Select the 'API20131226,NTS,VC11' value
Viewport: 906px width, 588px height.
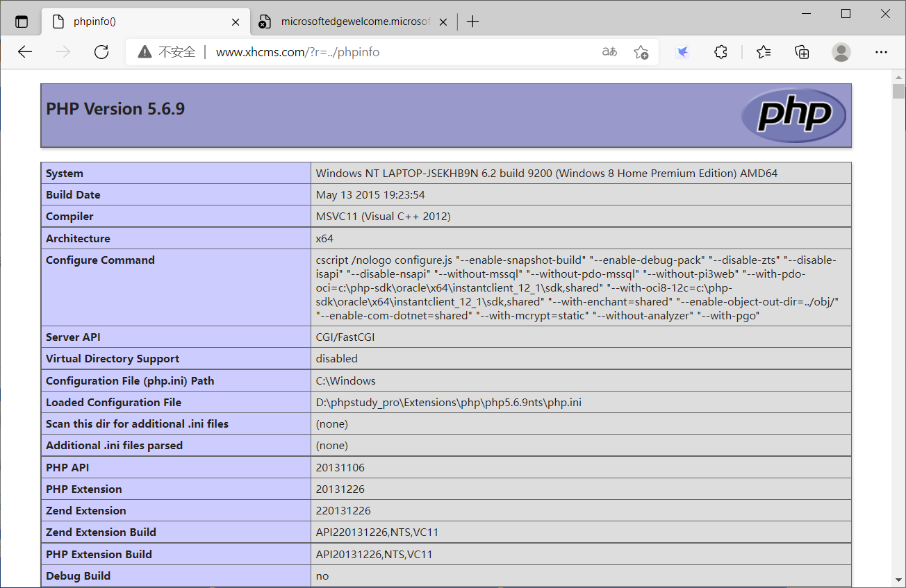[x=374, y=554]
